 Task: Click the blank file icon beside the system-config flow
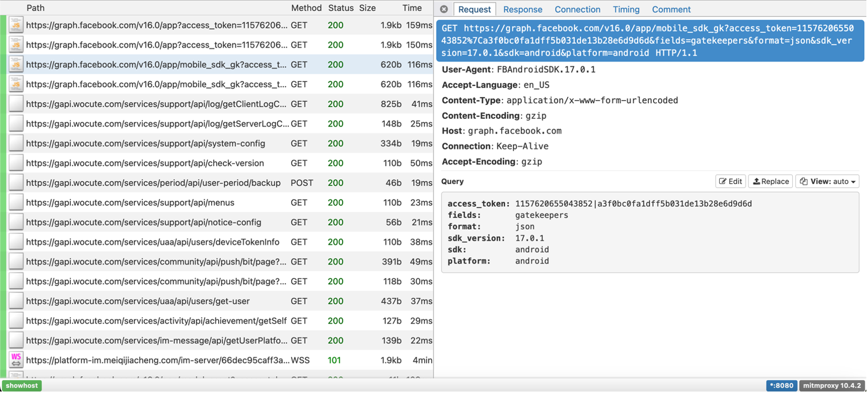tap(16, 143)
